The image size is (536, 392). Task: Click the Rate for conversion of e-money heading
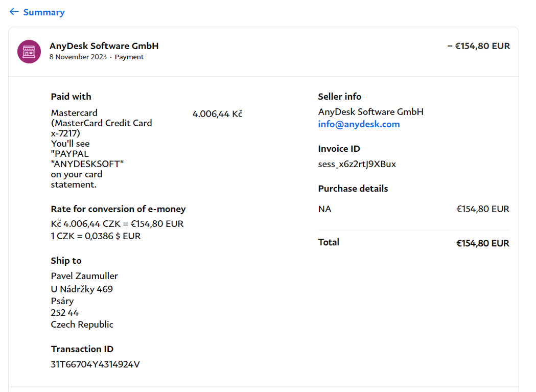118,209
